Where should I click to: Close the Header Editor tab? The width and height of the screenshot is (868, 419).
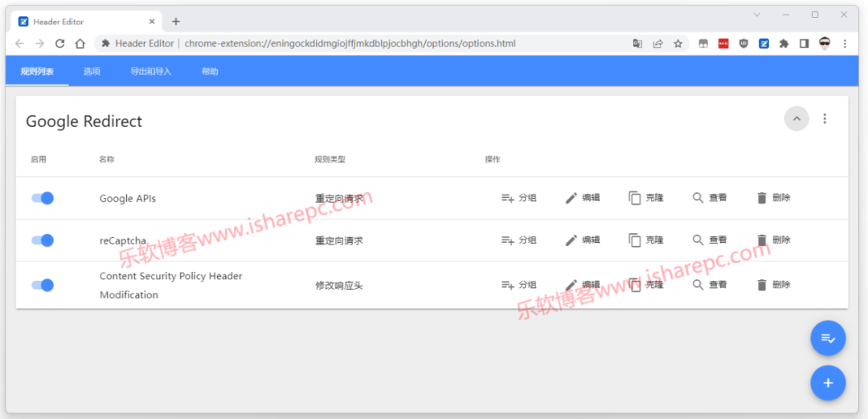tap(152, 22)
